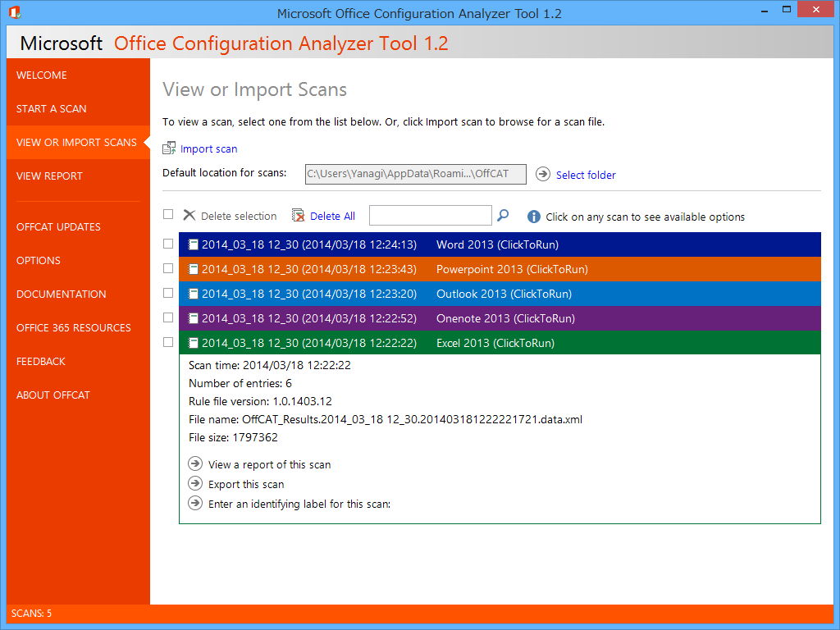Click the blue info icon
Image resolution: width=840 pixels, height=630 pixels.
[x=533, y=217]
